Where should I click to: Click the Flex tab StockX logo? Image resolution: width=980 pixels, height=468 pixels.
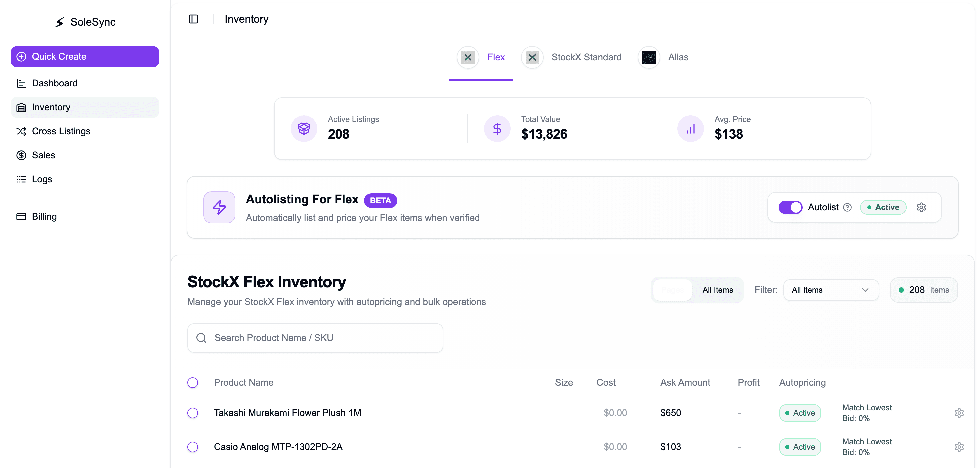(x=468, y=57)
